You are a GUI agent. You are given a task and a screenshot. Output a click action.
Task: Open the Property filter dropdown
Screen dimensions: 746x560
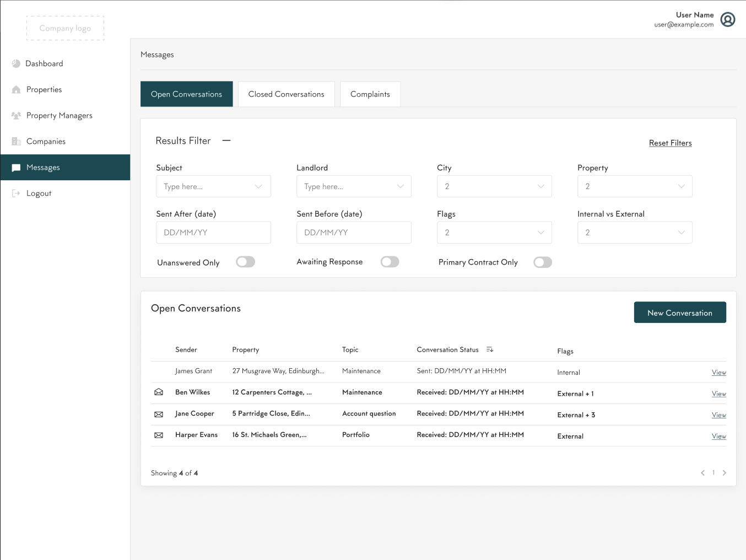(x=635, y=186)
